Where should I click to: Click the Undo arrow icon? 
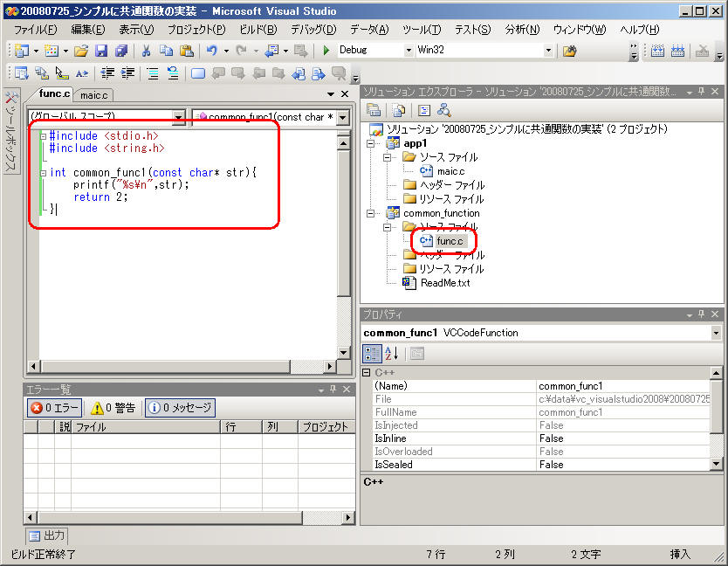coord(211,51)
